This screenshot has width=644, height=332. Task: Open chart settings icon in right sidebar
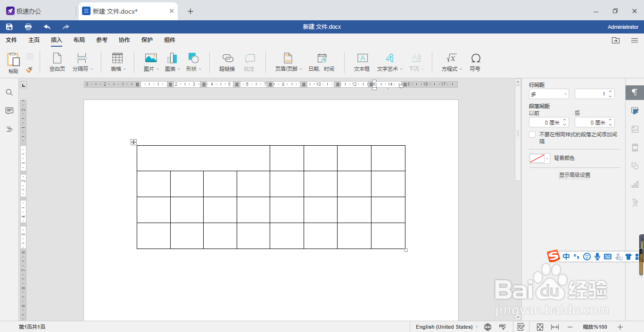tap(635, 184)
